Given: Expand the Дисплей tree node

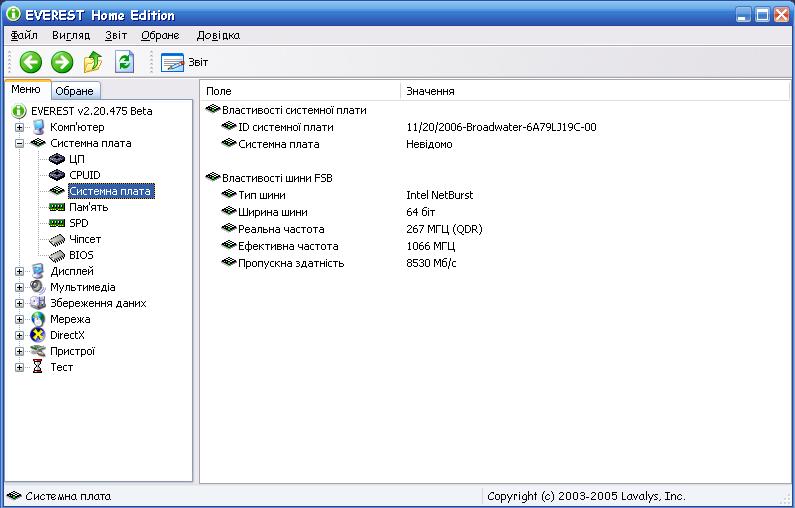Looking at the screenshot, I should [x=19, y=271].
